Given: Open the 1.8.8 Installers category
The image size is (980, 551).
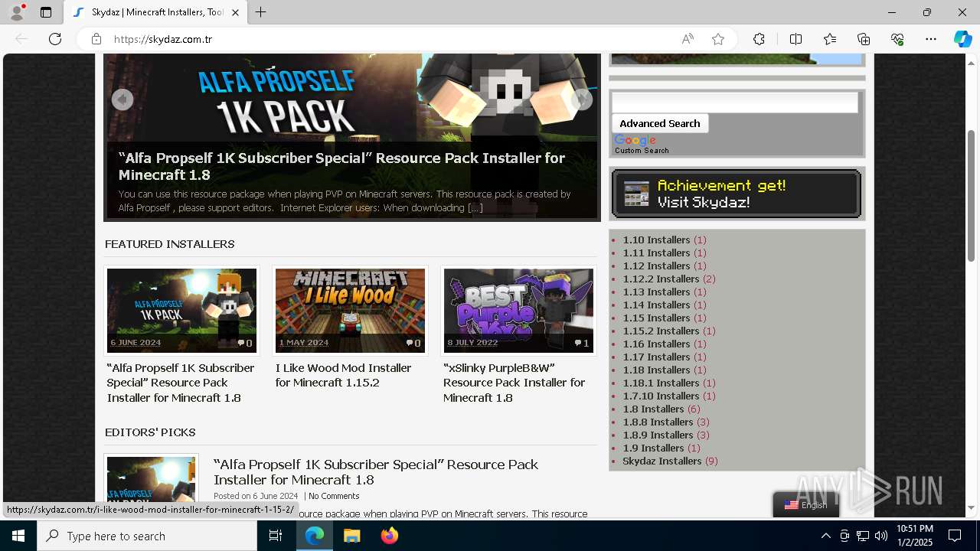Looking at the screenshot, I should pyautogui.click(x=658, y=422).
